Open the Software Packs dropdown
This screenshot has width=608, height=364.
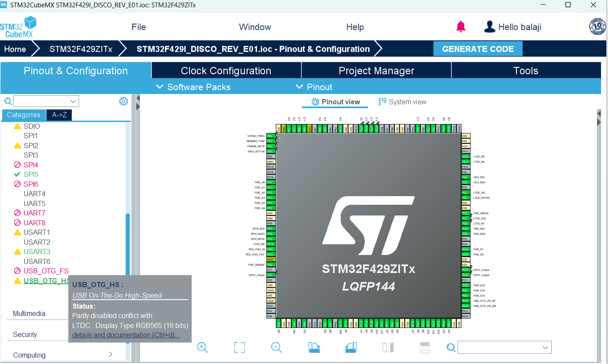pyautogui.click(x=193, y=87)
